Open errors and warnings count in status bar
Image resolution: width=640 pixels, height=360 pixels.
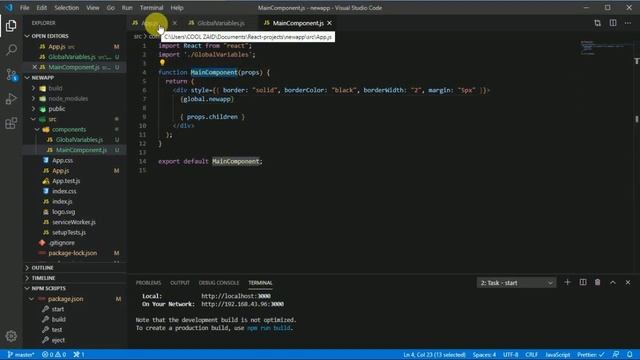(x=54, y=355)
